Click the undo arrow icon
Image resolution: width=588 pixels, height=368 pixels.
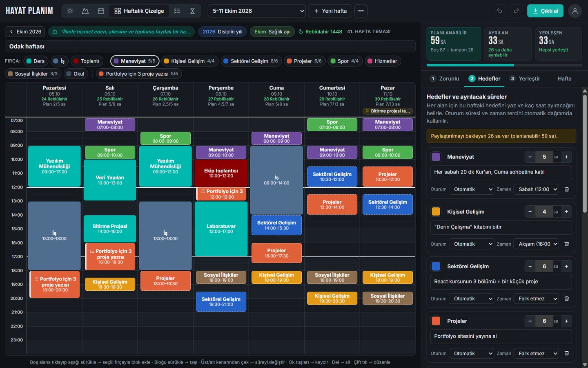[x=499, y=11]
